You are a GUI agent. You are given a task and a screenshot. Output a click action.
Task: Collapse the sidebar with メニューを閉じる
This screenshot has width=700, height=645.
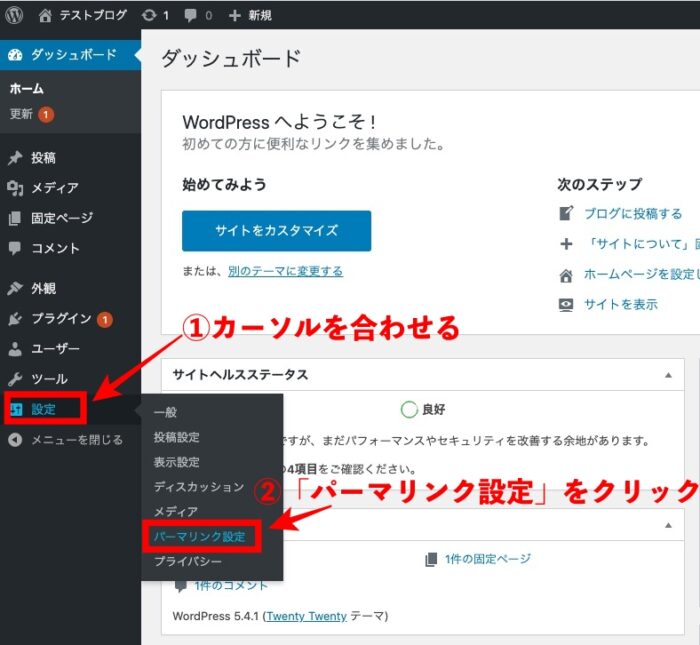click(x=65, y=440)
